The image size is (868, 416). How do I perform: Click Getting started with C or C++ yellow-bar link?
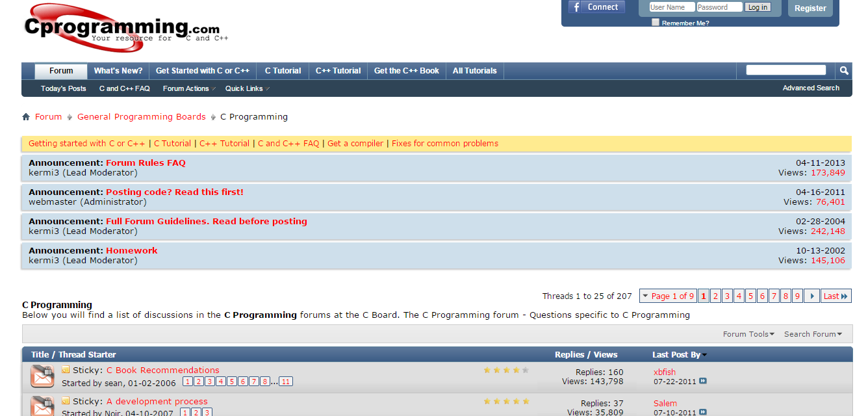pos(87,144)
